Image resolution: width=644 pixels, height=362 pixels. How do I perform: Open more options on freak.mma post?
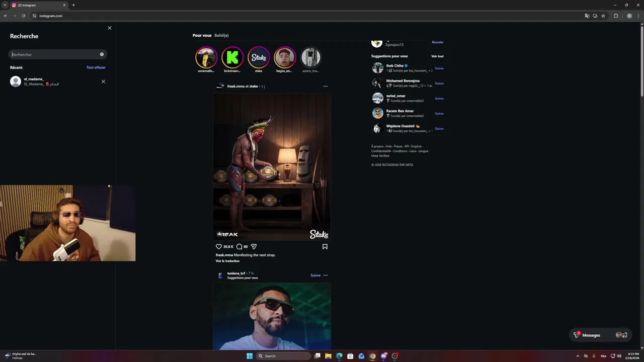point(326,86)
